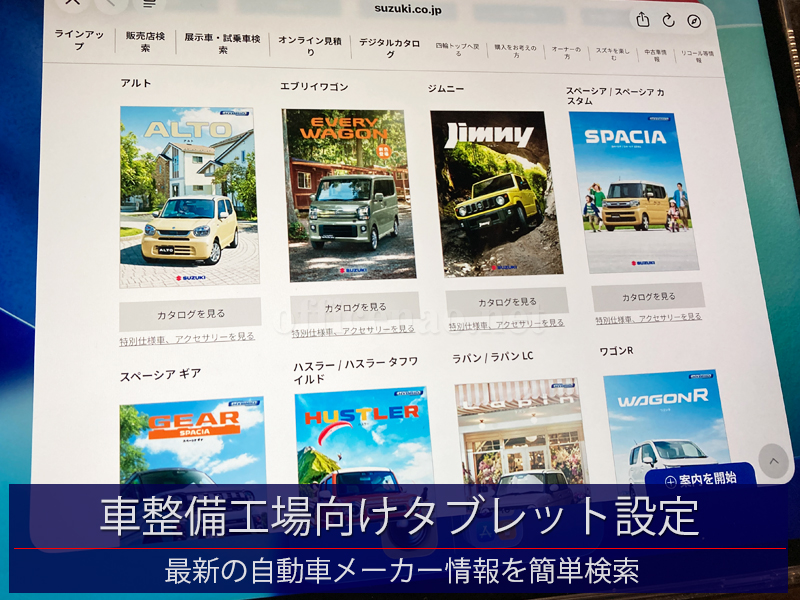
Task: Open オンライン見積り navigation item
Action: coord(309,46)
